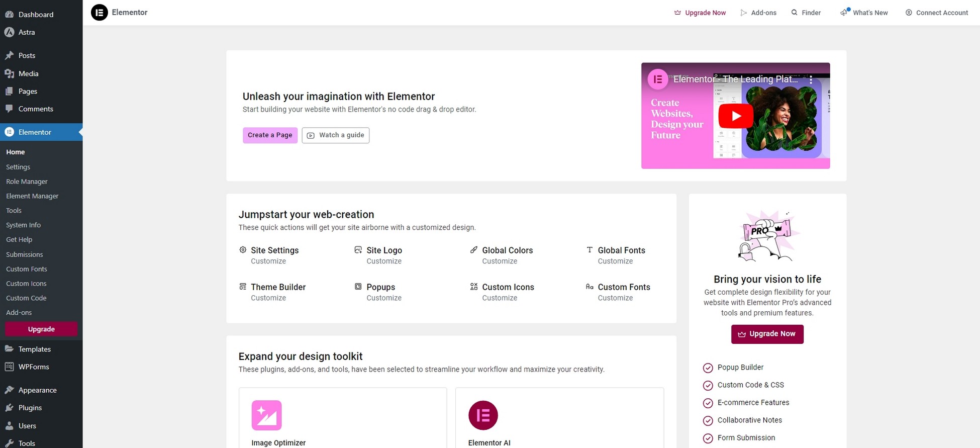Click Customize under Popups
This screenshot has width=980, height=448.
pos(384,298)
